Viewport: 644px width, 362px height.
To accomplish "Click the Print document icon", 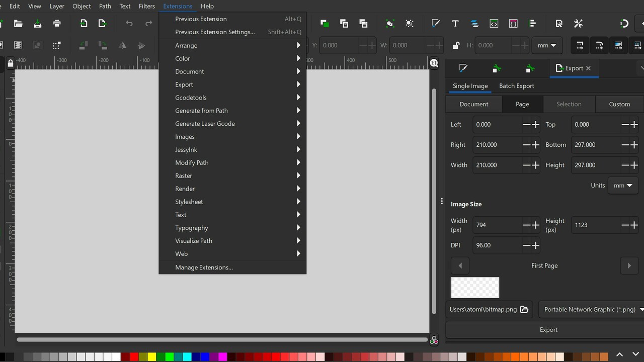I will (57, 24).
